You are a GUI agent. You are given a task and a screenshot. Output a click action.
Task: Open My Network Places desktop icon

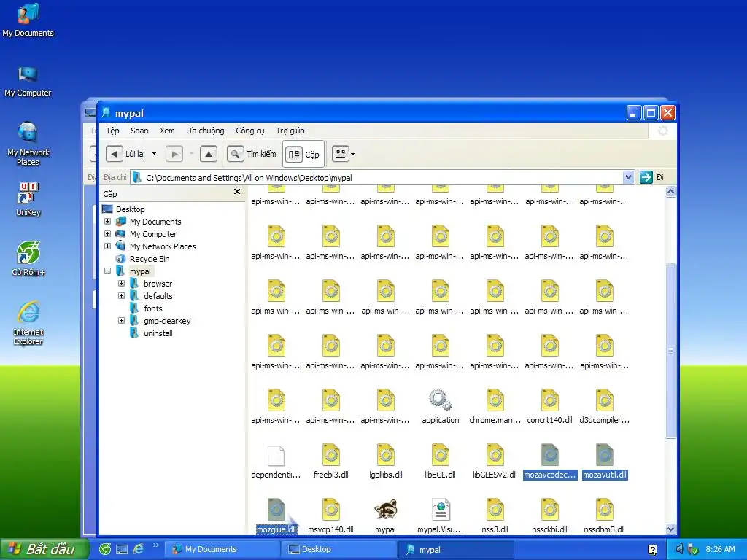tap(28, 144)
